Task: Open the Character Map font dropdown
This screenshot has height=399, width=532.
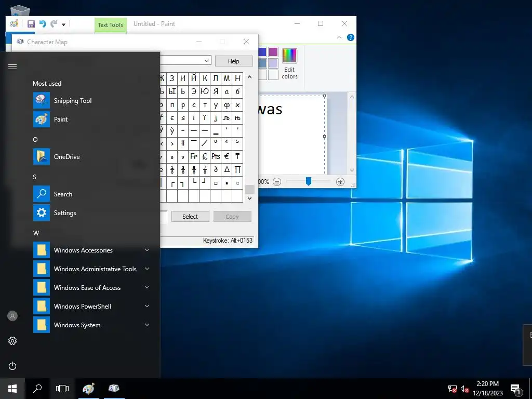Action: [206, 61]
